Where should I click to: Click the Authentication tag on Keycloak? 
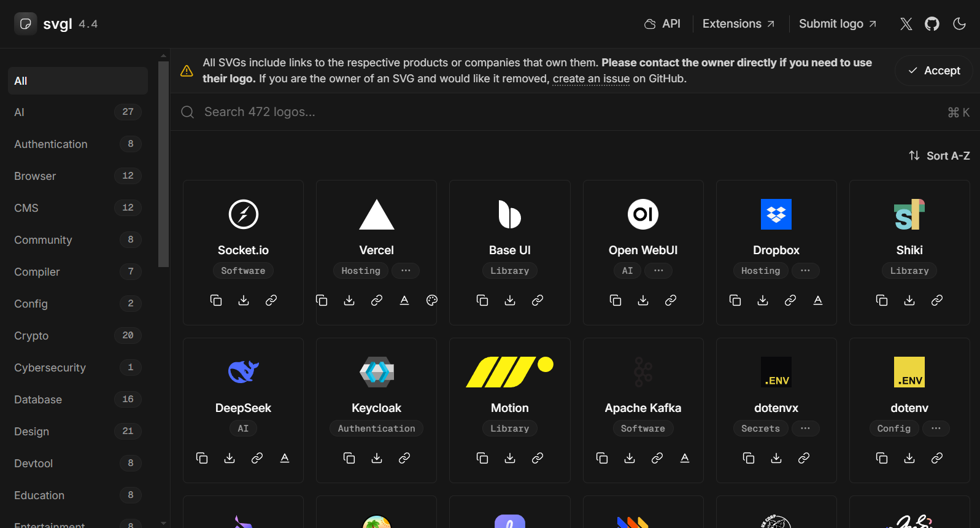pos(377,429)
